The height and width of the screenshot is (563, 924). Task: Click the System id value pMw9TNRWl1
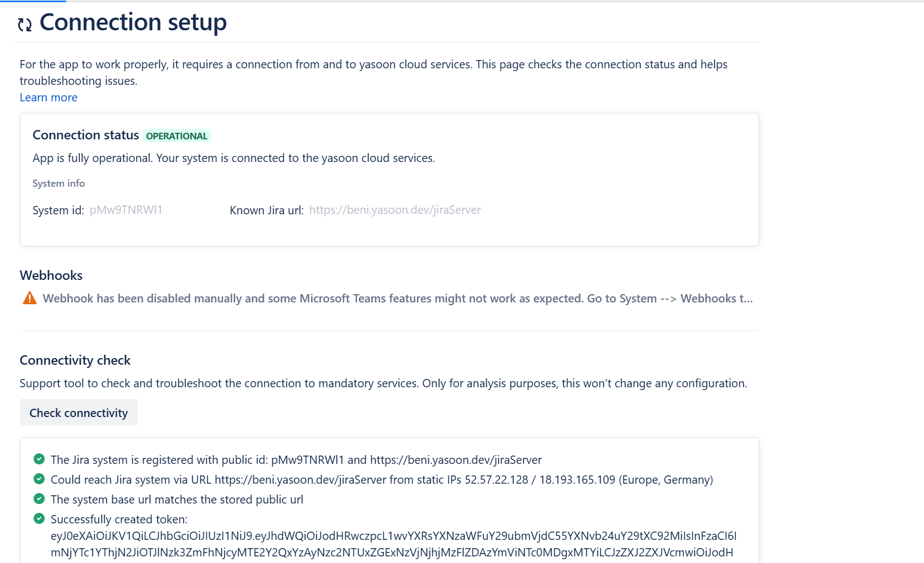tap(126, 210)
